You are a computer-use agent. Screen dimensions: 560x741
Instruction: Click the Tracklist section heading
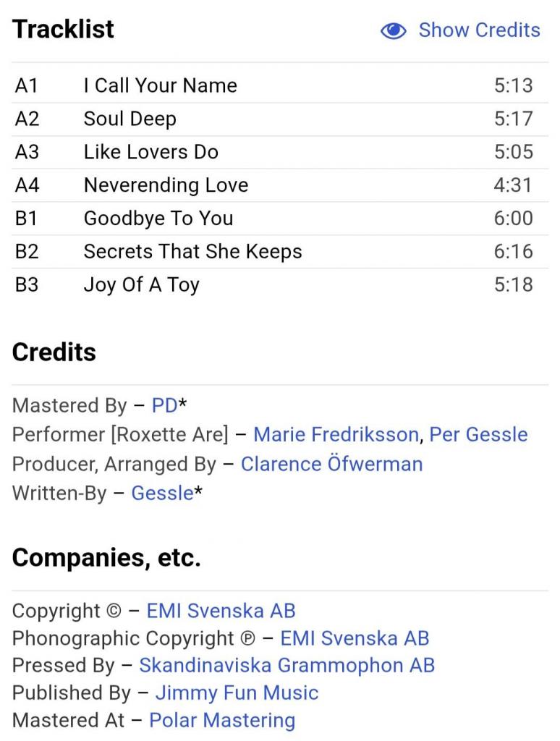pos(63,29)
